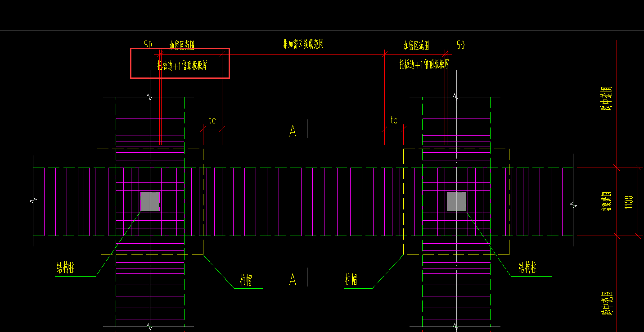Select the left '托板边+1倍顶板板厚' note
Image resolution: width=644 pixels, height=332 pixels.
coord(182,65)
